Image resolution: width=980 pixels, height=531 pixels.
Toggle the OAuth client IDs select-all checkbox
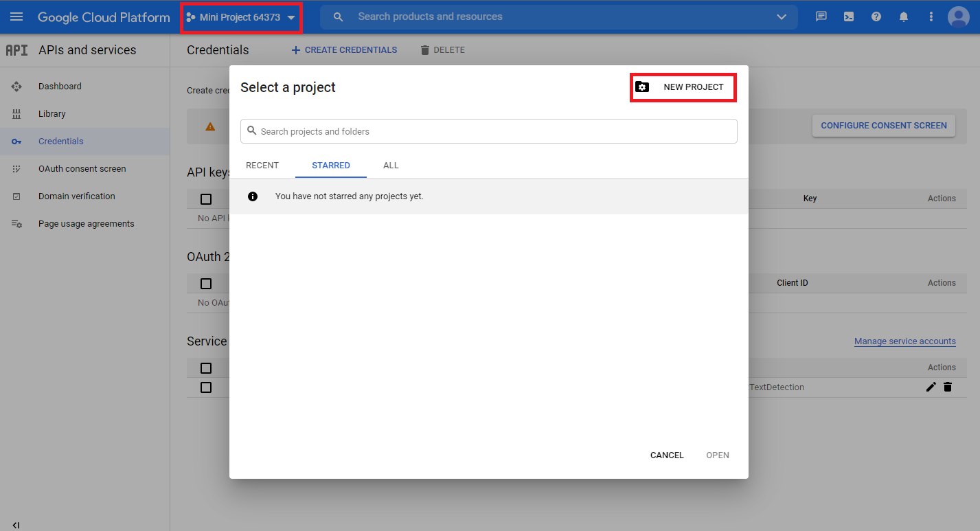point(206,284)
